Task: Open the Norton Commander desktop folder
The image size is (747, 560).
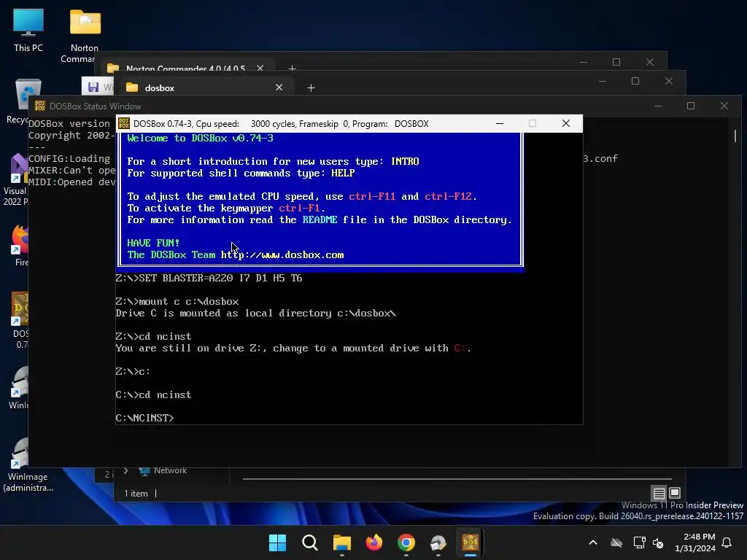Action: tap(85, 36)
